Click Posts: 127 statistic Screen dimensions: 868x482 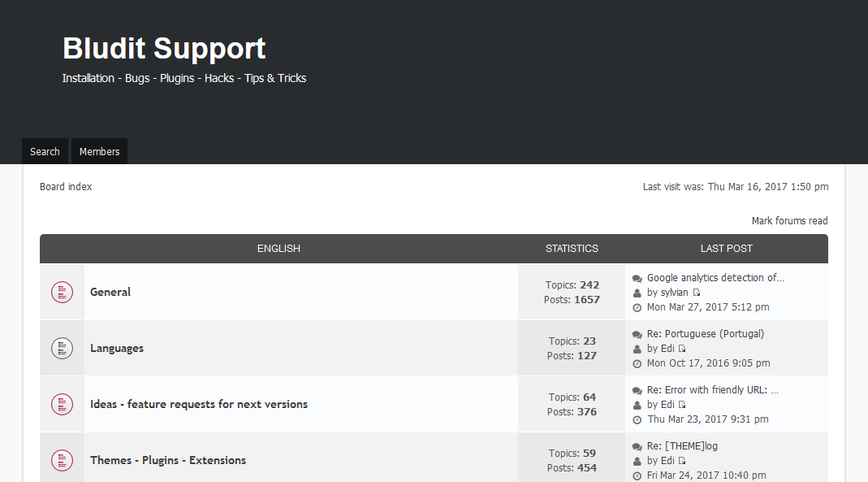click(x=572, y=355)
